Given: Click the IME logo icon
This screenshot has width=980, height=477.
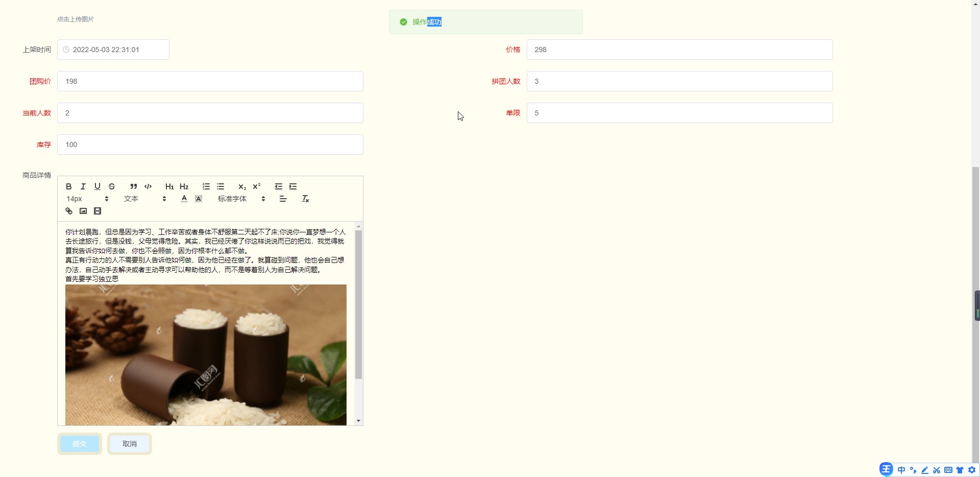Looking at the screenshot, I should pyautogui.click(x=886, y=469).
